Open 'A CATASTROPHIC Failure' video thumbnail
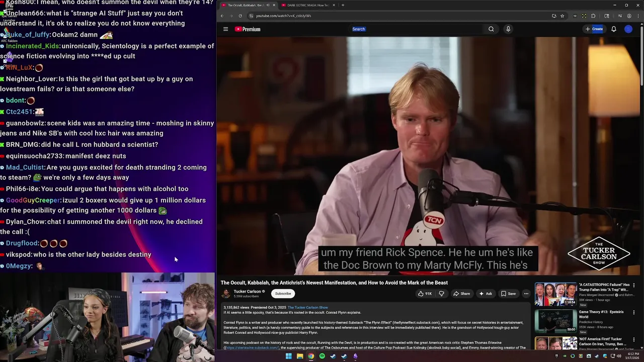This screenshot has height=362, width=644. coord(555,294)
